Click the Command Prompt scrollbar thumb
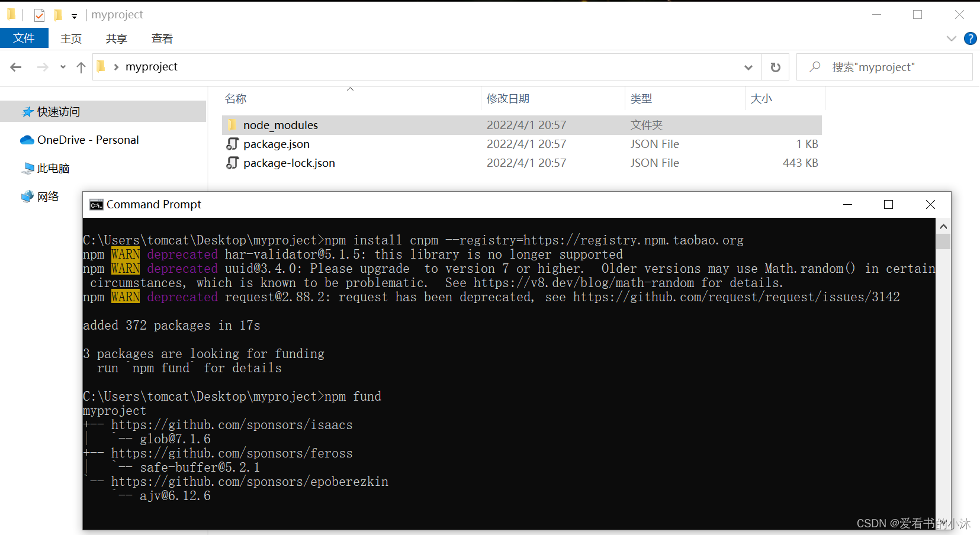This screenshot has width=980, height=535. pos(943,241)
